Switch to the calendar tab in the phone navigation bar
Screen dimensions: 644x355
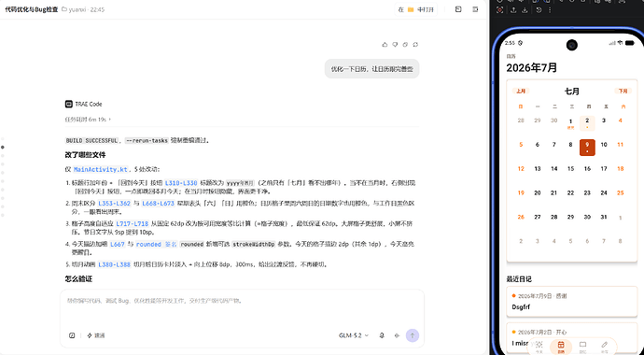[x=561, y=347]
